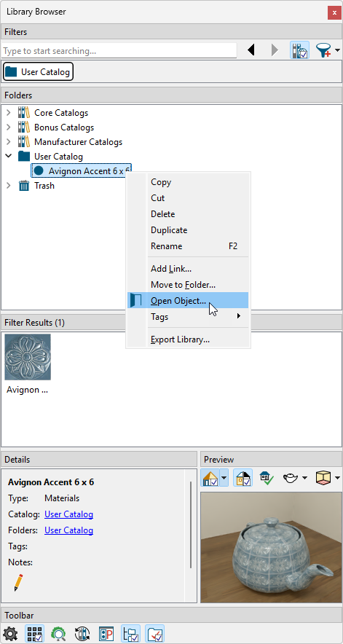
Task: Click the teapot preview shape icon
Action: point(291,478)
